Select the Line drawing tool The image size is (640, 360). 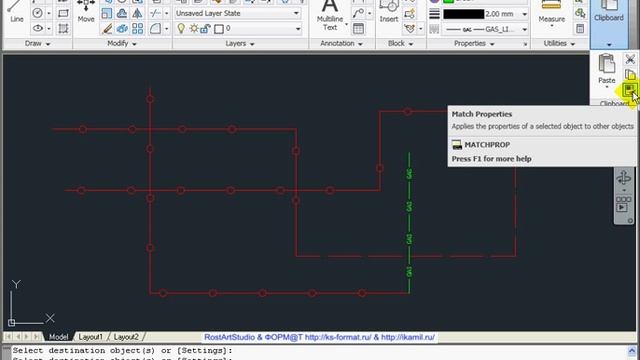(16, 11)
